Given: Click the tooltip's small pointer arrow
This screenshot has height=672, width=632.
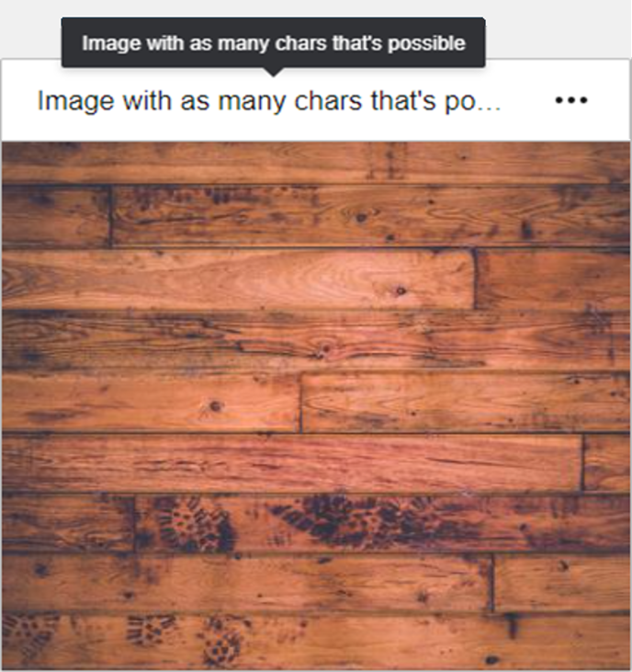Looking at the screenshot, I should point(273,72).
